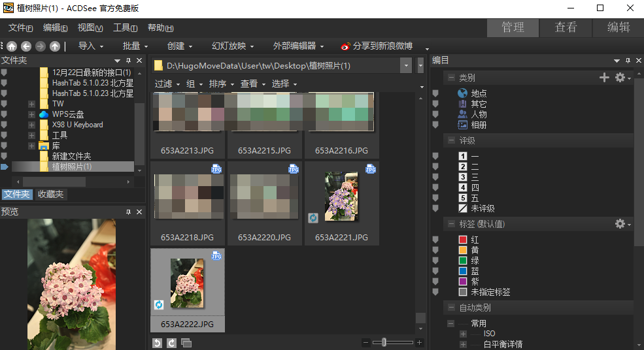Image resolution: width=644 pixels, height=350 pixels.
Task: Click the sync icon on 653A2221.JPG thumbnail
Action: pyautogui.click(x=313, y=218)
